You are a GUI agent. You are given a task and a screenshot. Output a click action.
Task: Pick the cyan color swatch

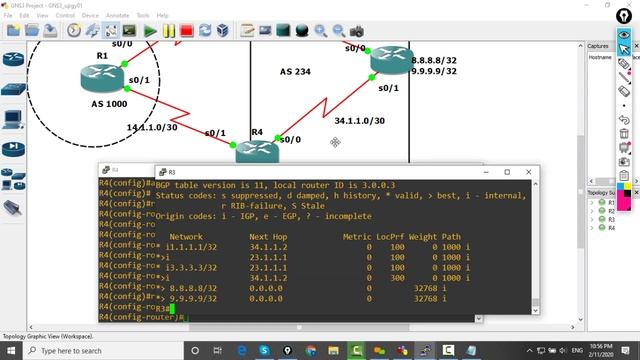pyautogui.click(x=620, y=187)
